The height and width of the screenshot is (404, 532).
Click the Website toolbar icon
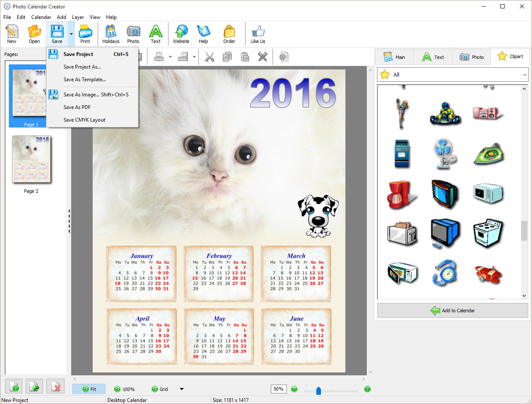(181, 34)
